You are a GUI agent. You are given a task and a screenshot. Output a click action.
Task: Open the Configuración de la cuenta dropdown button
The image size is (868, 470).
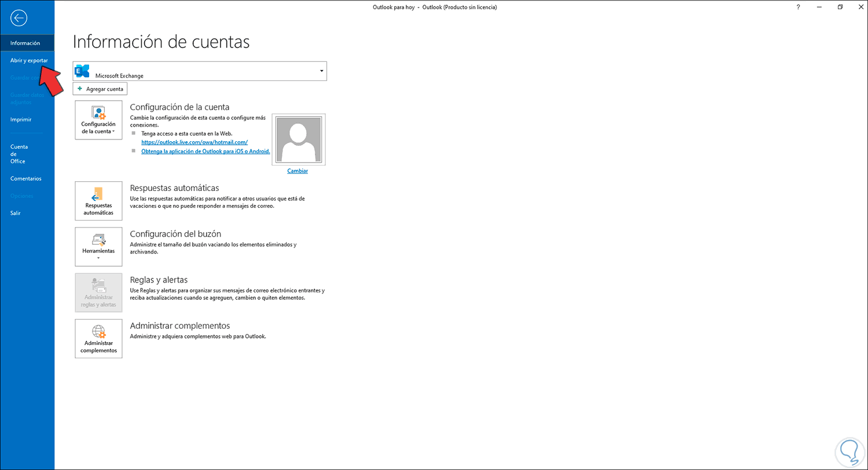[98, 120]
